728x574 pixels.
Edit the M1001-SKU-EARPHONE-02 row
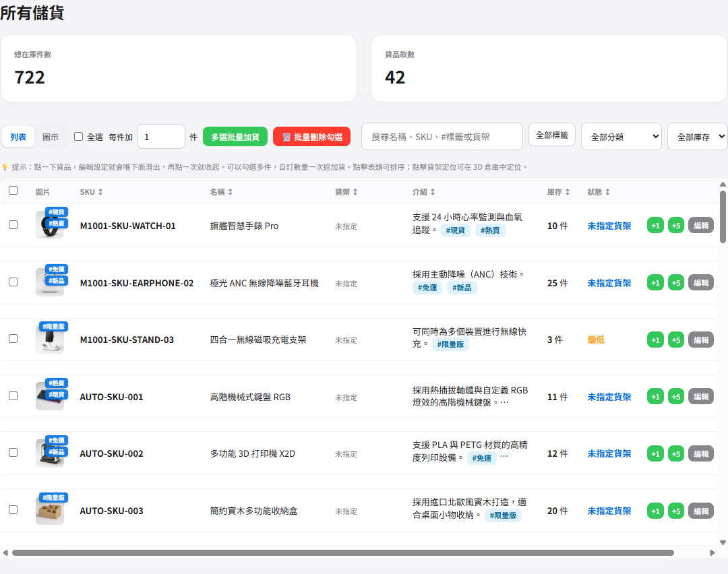pos(700,282)
